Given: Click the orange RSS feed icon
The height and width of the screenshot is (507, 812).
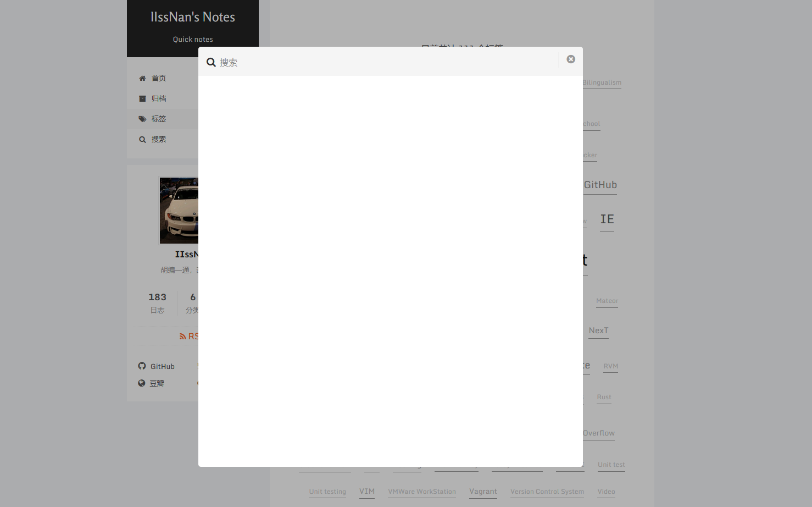Looking at the screenshot, I should tap(182, 337).
